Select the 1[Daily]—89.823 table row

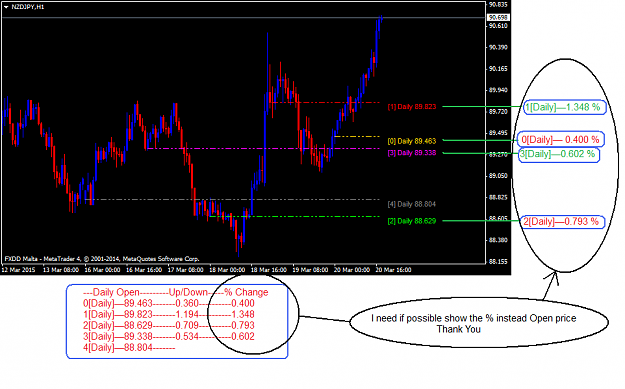(x=169, y=314)
